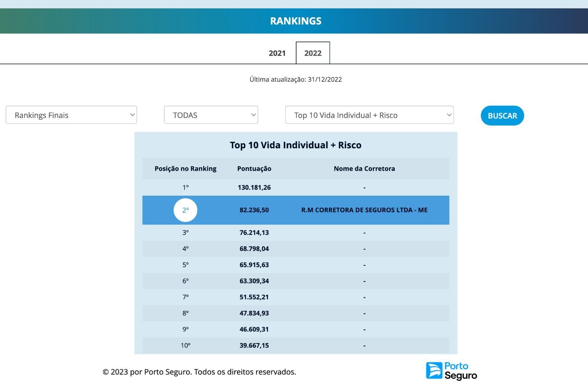Screen dimensions: 588x388
Task: Click the score 51.552,21
Action: [254, 297]
